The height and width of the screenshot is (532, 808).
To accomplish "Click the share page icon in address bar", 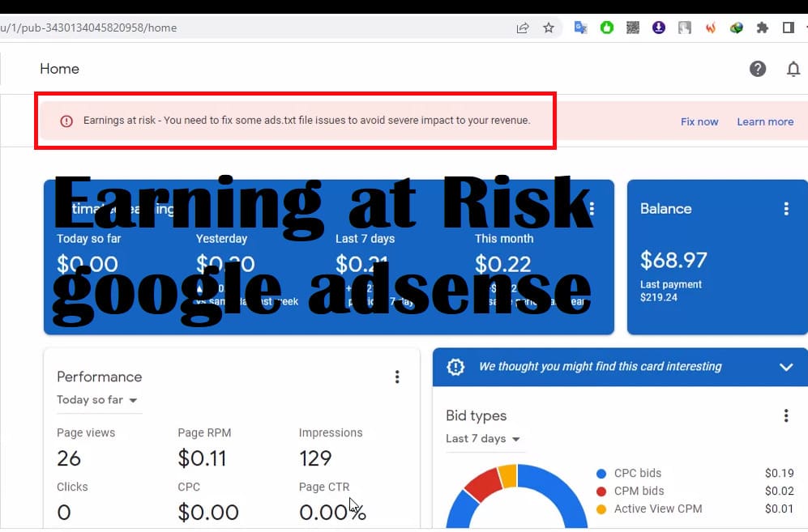I will (523, 28).
